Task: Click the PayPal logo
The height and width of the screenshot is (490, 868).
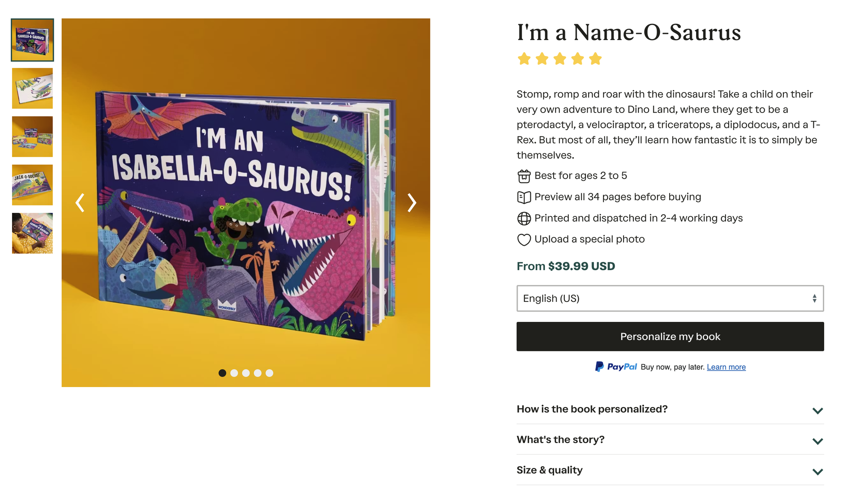Action: pos(616,367)
